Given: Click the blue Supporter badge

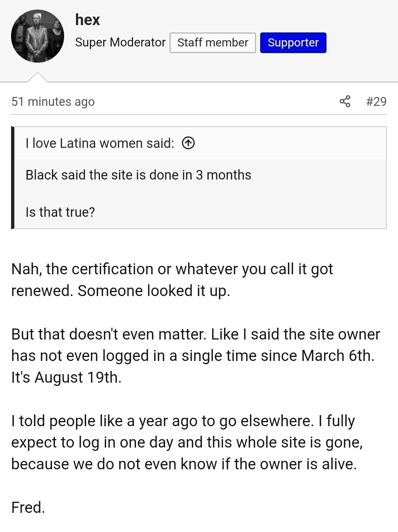Looking at the screenshot, I should pyautogui.click(x=293, y=43).
